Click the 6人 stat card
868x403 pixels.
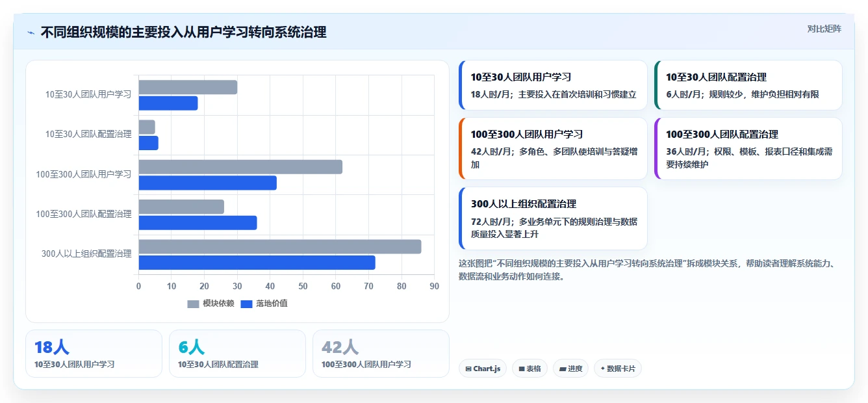237,354
